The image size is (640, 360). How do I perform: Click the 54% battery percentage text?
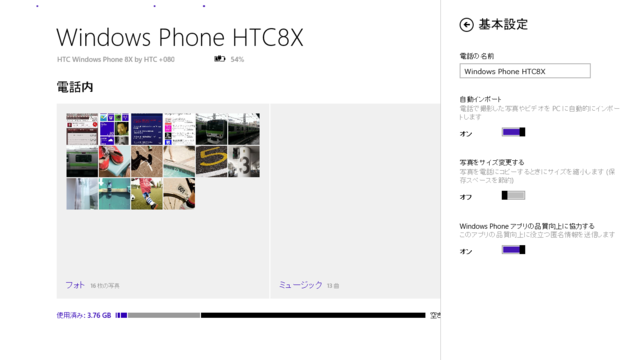click(237, 60)
